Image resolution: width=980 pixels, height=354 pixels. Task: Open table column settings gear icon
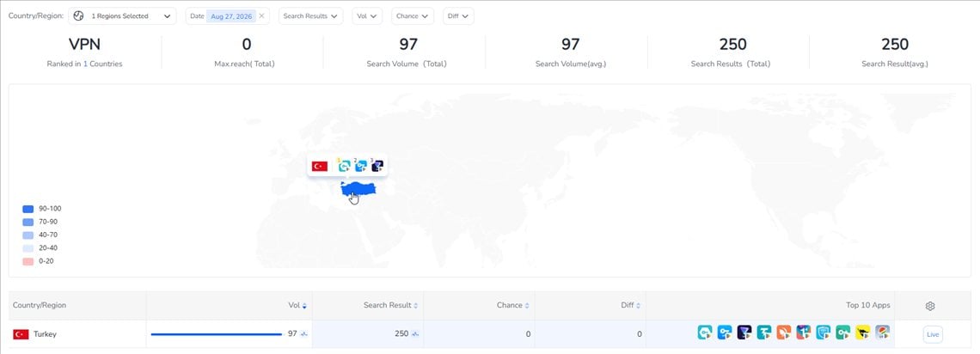point(930,306)
